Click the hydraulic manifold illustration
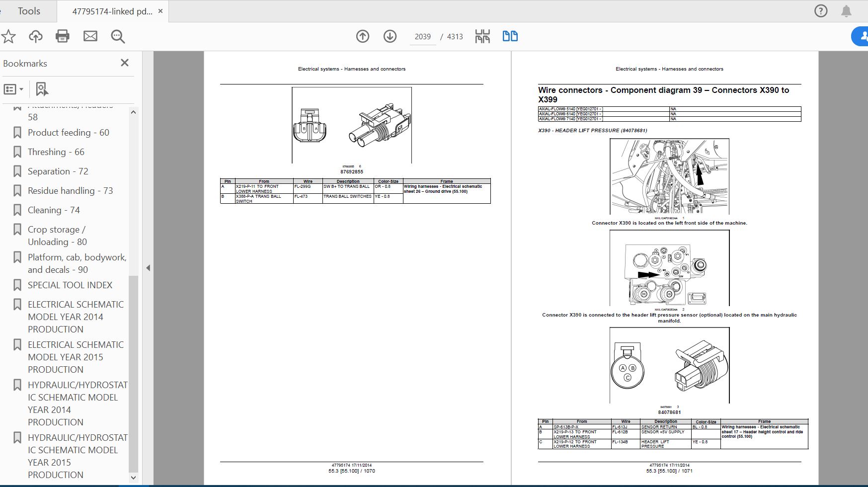This screenshot has width=868, height=487. click(669, 268)
